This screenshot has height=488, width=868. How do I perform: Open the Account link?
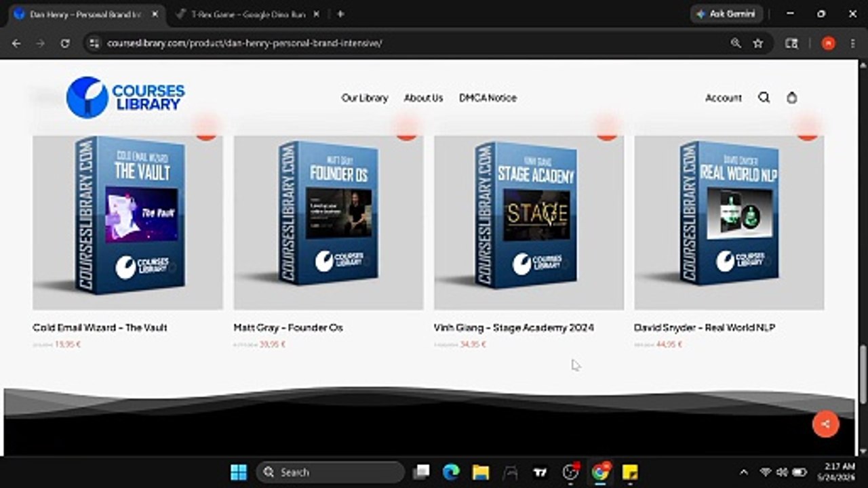724,98
